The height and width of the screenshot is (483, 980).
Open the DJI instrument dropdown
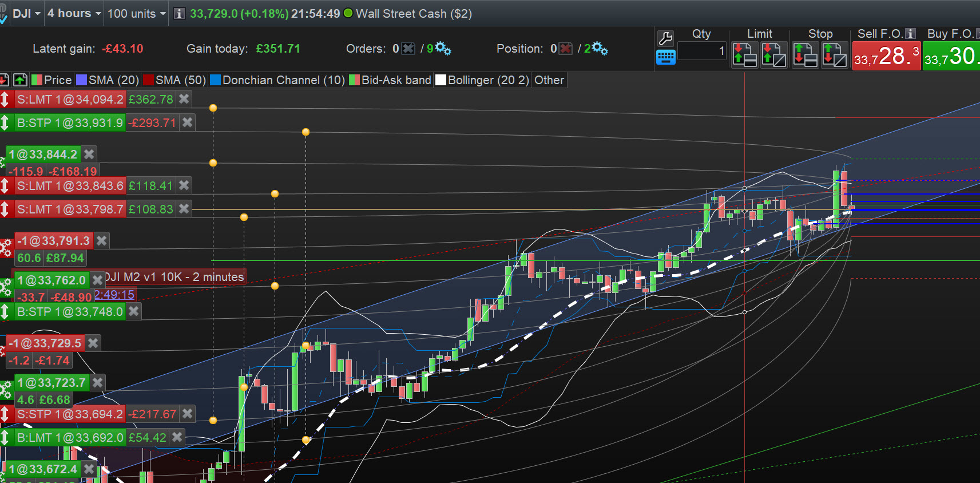click(x=26, y=13)
